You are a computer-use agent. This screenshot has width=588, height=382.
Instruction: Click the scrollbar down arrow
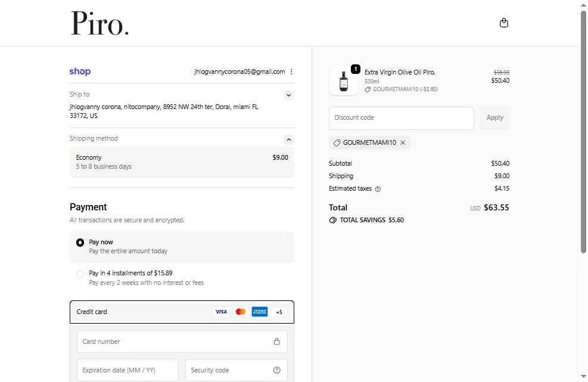583,377
